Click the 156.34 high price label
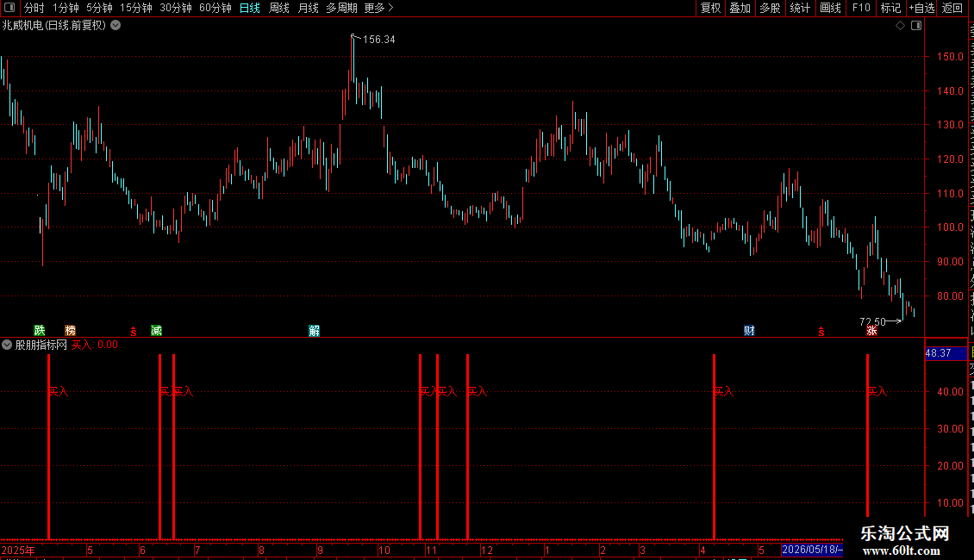974x560 pixels. [379, 39]
